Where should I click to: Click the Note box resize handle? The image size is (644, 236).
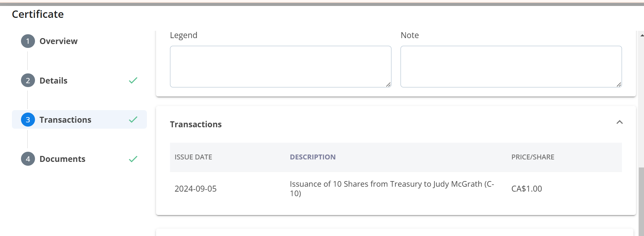619,85
